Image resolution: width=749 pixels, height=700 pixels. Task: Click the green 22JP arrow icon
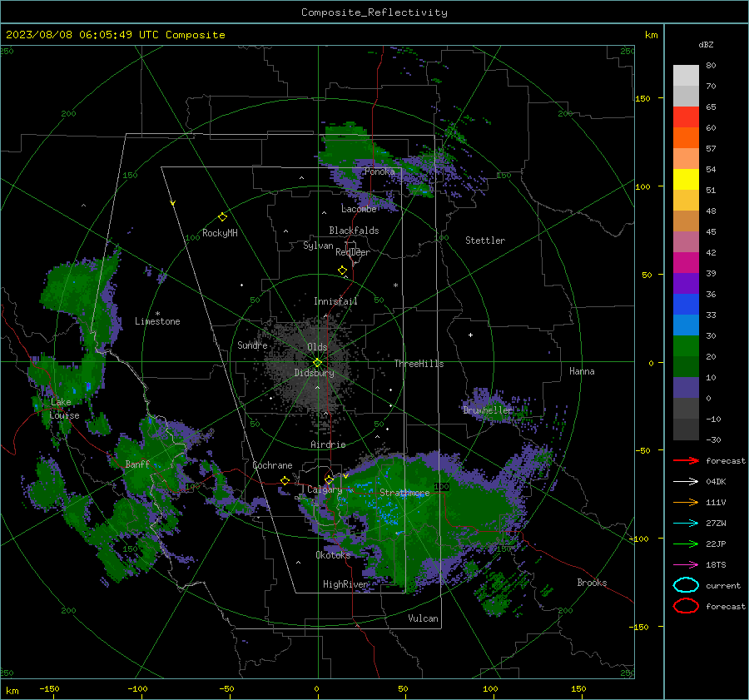[x=686, y=544]
